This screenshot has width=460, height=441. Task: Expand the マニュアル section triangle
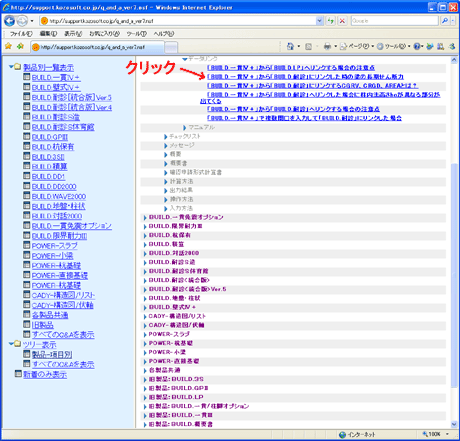184,128
